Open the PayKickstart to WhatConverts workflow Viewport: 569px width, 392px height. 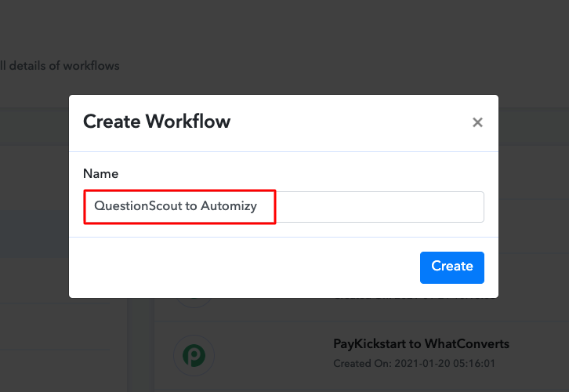point(421,343)
